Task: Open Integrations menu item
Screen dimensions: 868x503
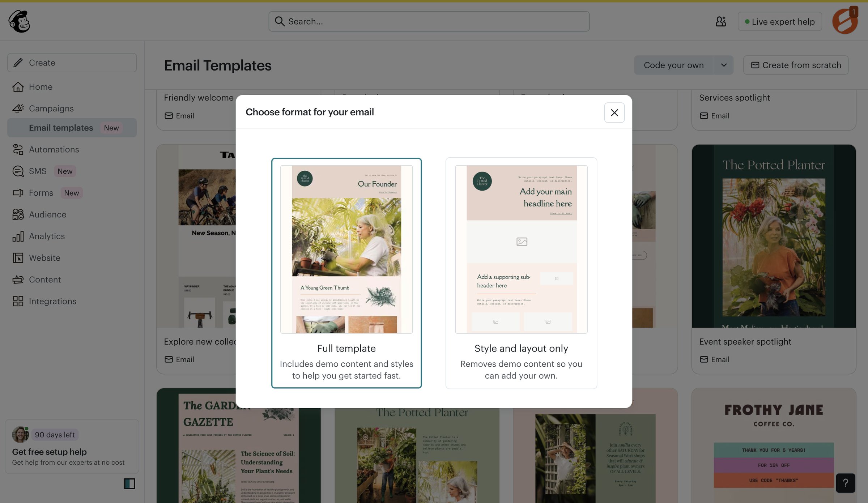Action: pyautogui.click(x=72, y=301)
